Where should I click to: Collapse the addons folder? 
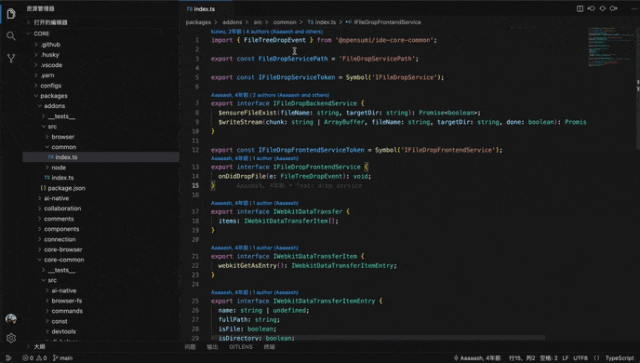pyautogui.click(x=54, y=106)
